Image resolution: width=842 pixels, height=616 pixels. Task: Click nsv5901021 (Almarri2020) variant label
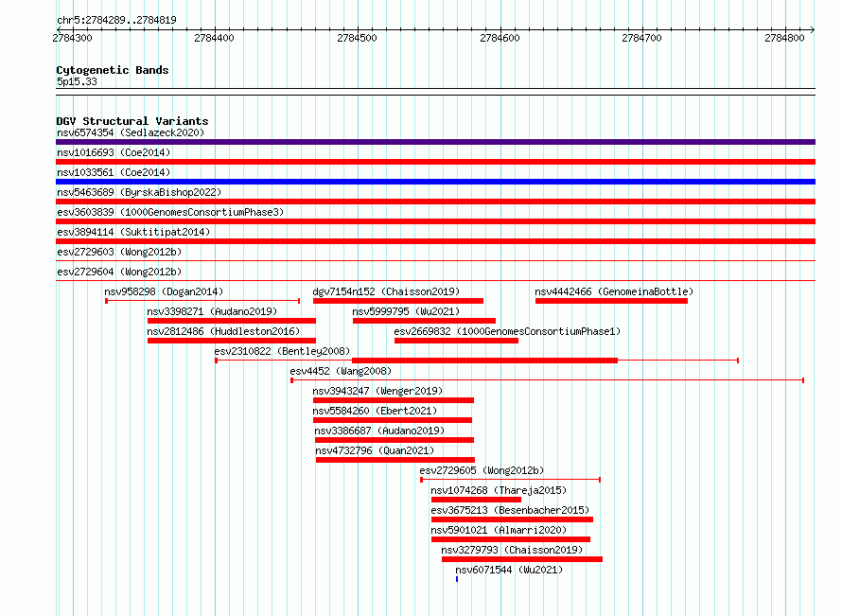[x=499, y=530]
